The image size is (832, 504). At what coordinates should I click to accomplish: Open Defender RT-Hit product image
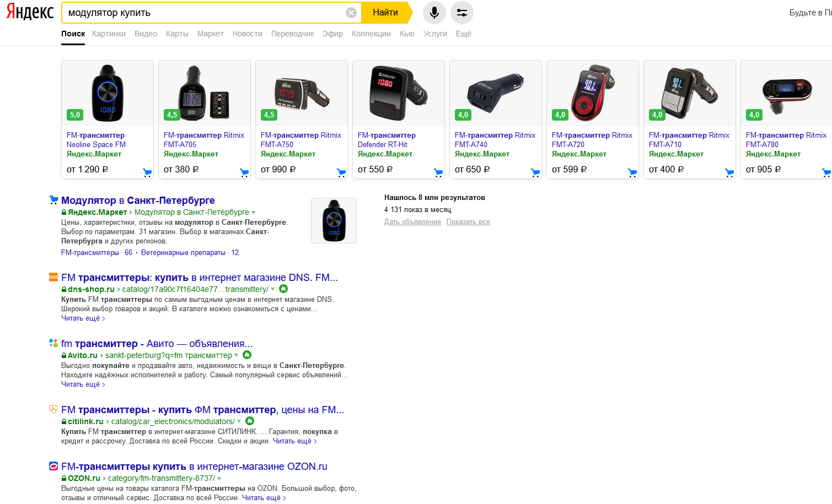click(399, 93)
